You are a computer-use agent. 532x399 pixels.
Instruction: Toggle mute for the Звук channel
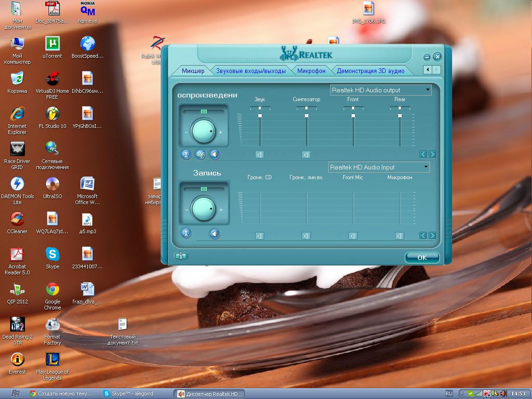point(260,155)
